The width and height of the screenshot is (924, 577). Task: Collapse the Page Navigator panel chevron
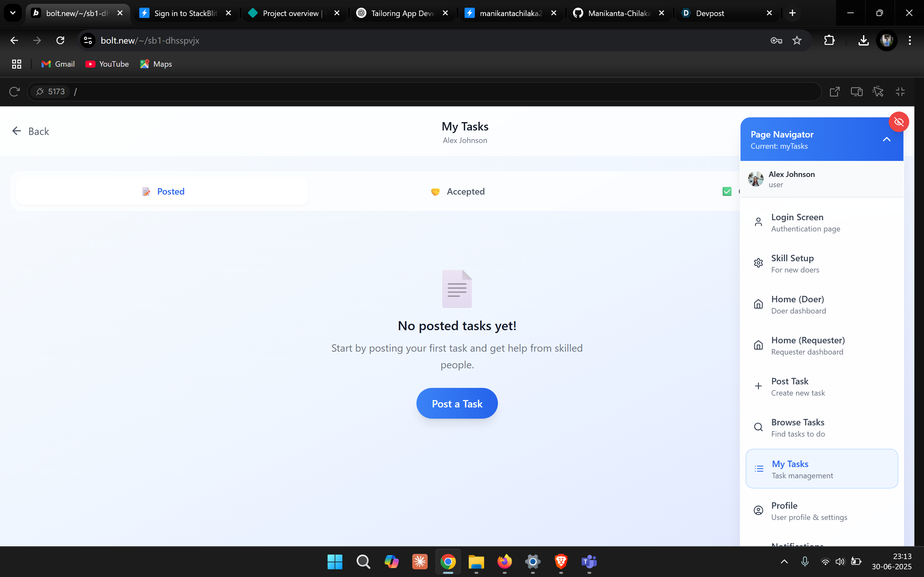coord(886,140)
